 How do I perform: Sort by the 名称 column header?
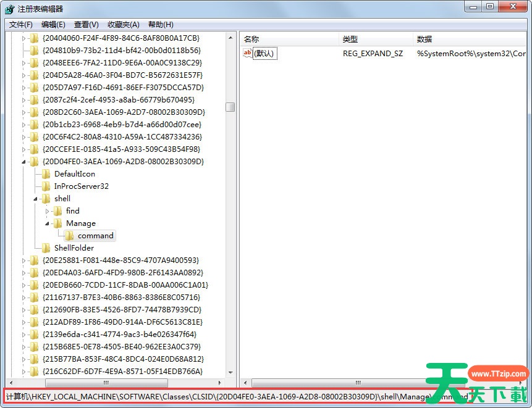point(289,40)
